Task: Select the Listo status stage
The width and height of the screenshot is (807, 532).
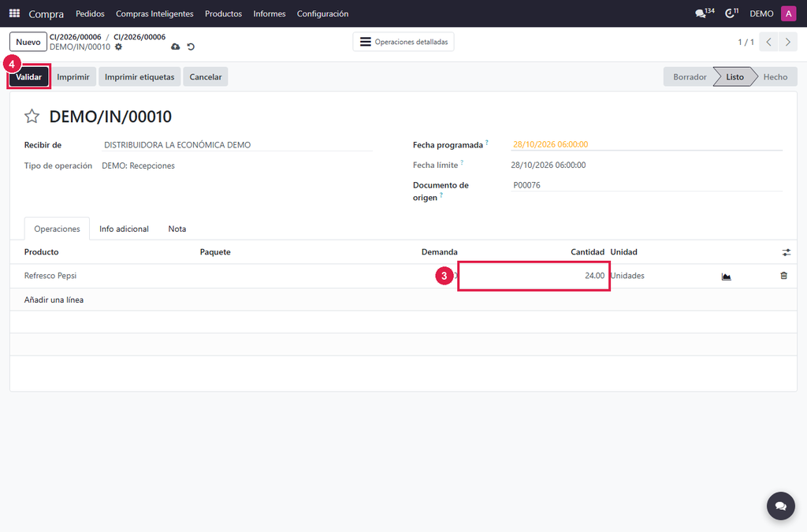Action: [734, 76]
